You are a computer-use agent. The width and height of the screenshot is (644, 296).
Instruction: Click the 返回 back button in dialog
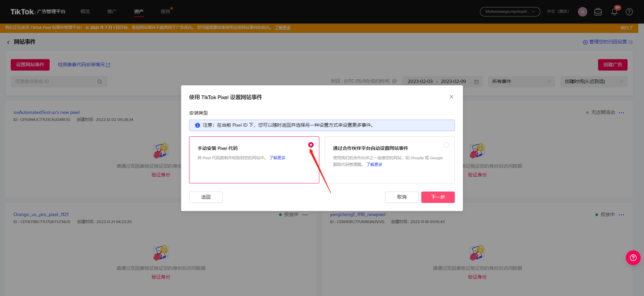(x=206, y=197)
